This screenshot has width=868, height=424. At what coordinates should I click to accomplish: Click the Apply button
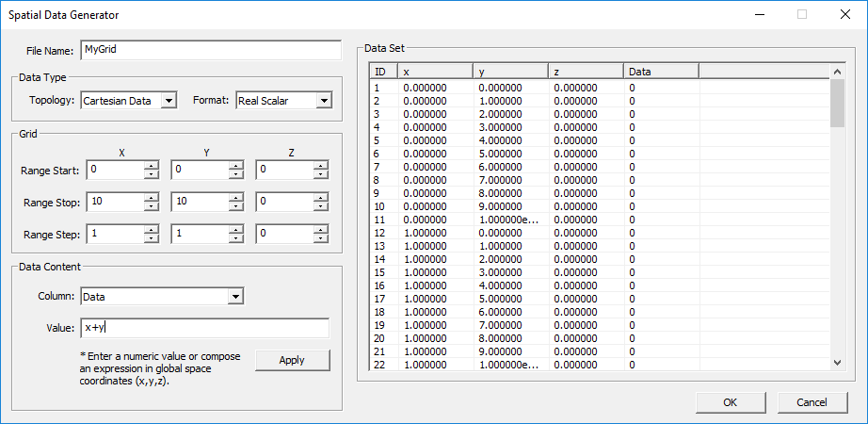pyautogui.click(x=292, y=360)
